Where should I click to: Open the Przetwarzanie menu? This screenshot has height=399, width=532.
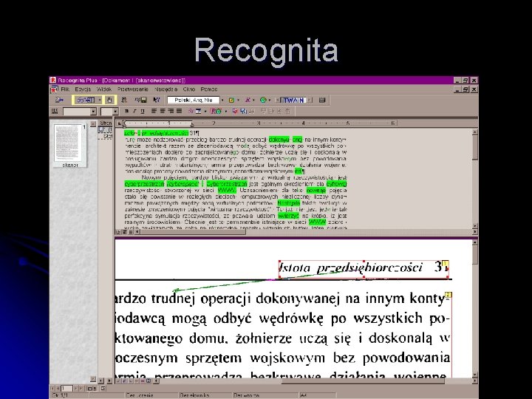point(133,89)
